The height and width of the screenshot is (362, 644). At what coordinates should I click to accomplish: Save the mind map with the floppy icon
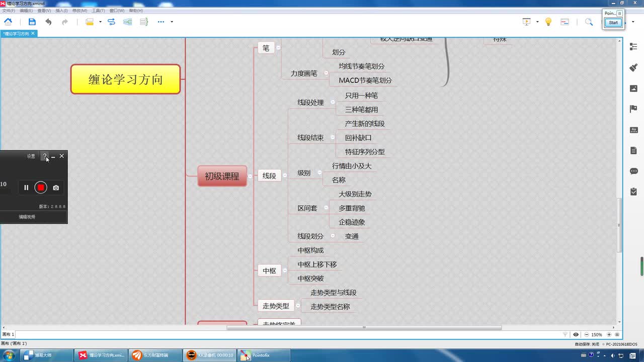click(32, 22)
